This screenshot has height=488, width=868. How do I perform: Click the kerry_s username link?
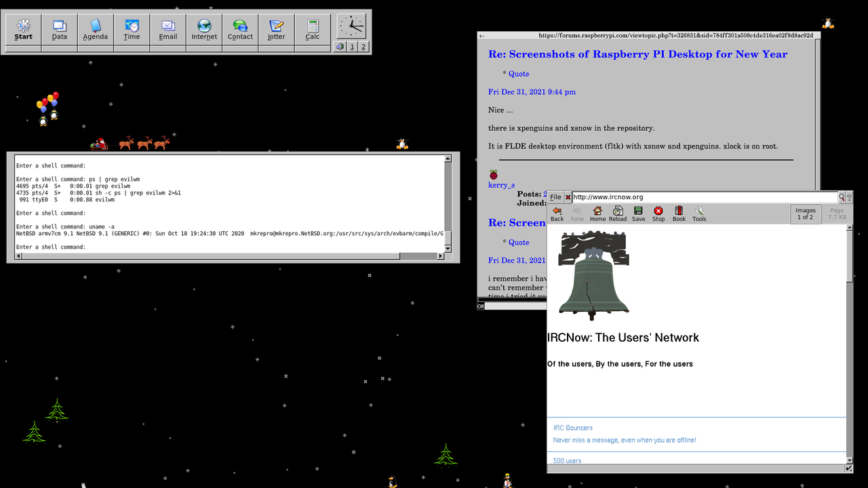(x=501, y=185)
